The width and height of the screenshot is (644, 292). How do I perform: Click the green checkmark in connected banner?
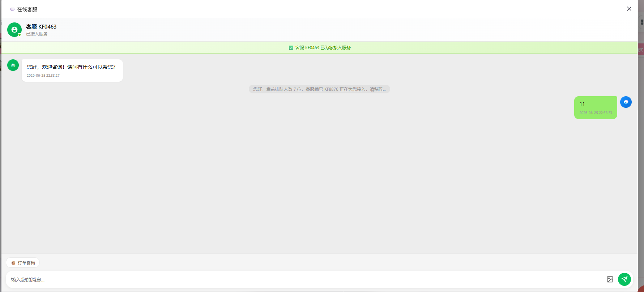(x=291, y=48)
